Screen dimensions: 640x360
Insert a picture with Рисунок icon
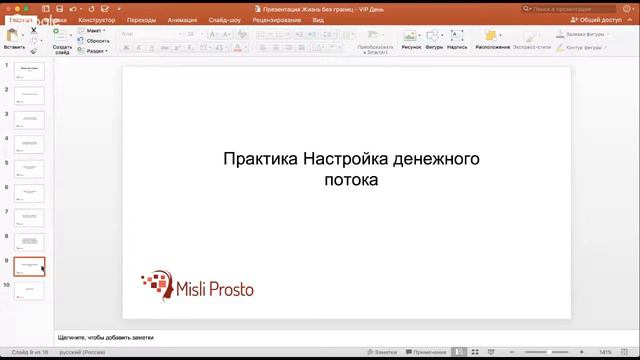(x=409, y=36)
